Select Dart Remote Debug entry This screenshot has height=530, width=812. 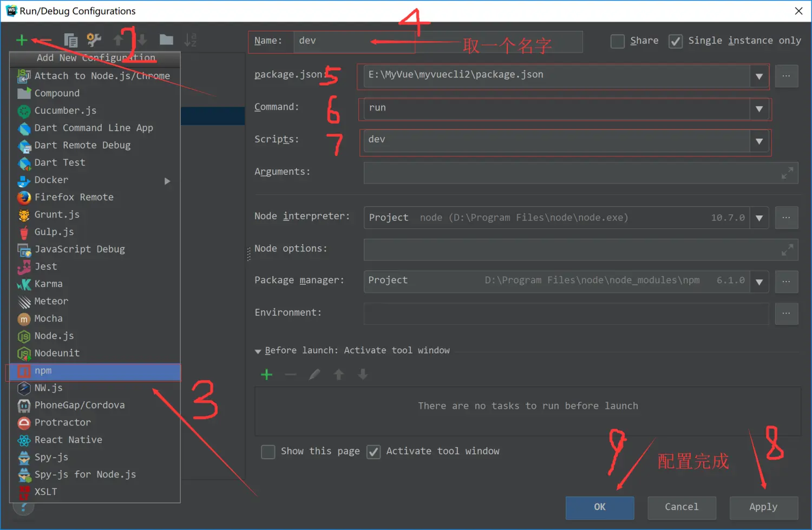[95, 146]
